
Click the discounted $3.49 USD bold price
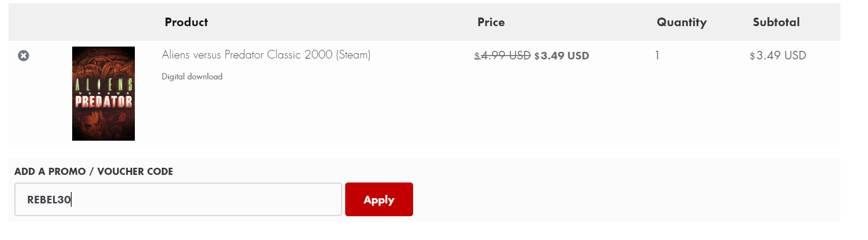[562, 56]
